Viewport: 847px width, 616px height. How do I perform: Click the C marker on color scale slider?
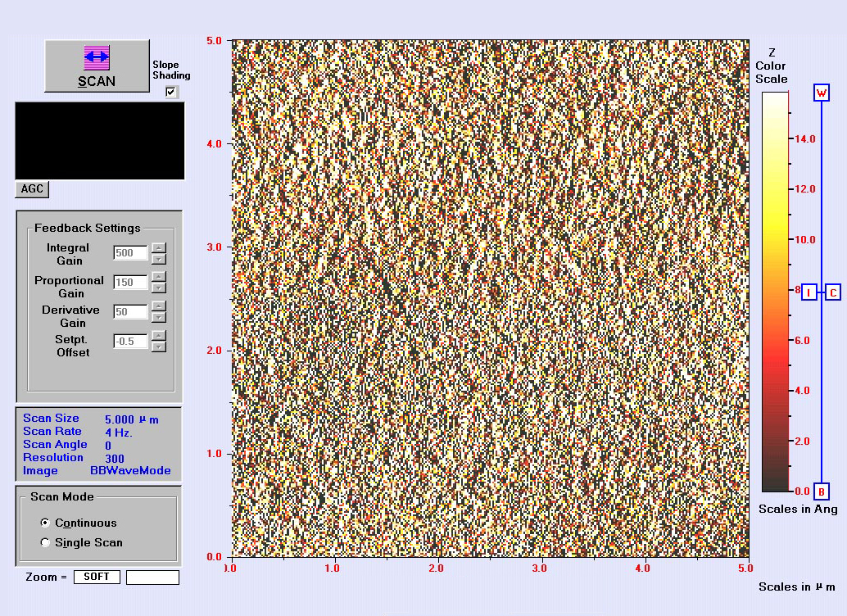834,293
